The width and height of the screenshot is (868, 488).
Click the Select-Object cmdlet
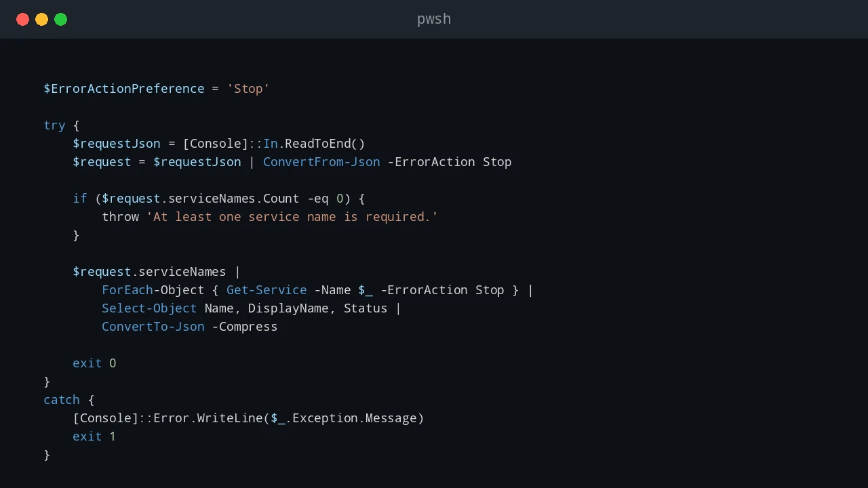click(149, 308)
